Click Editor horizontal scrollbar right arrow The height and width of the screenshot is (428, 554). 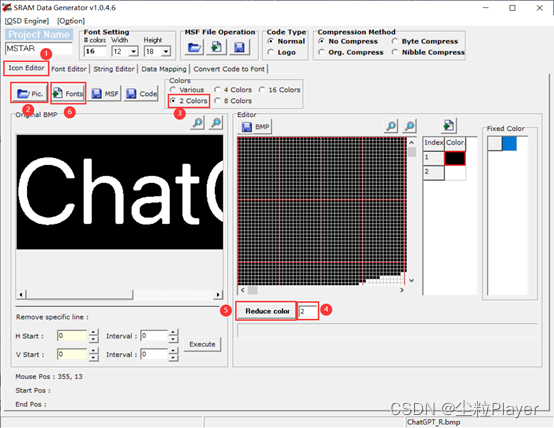point(402,290)
